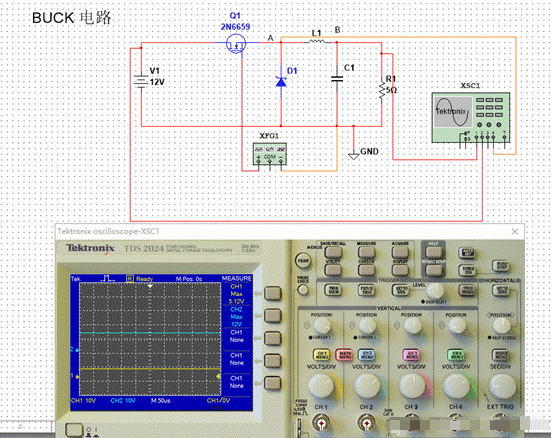552x438 pixels.
Task: Click the CH1 VOLTS/DIV knob
Action: coord(322,386)
